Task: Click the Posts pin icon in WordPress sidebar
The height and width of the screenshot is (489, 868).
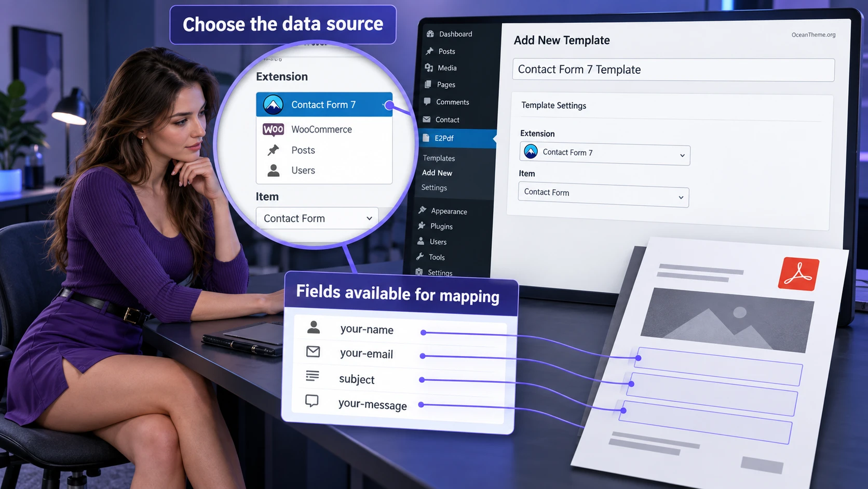Action: (430, 51)
